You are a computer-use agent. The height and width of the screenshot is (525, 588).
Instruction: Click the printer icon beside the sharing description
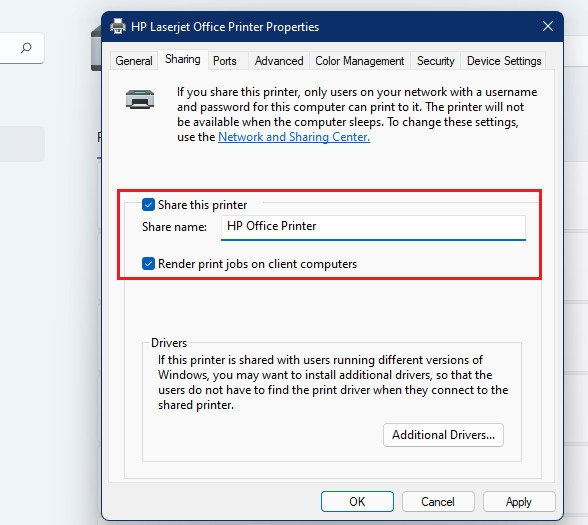140,99
